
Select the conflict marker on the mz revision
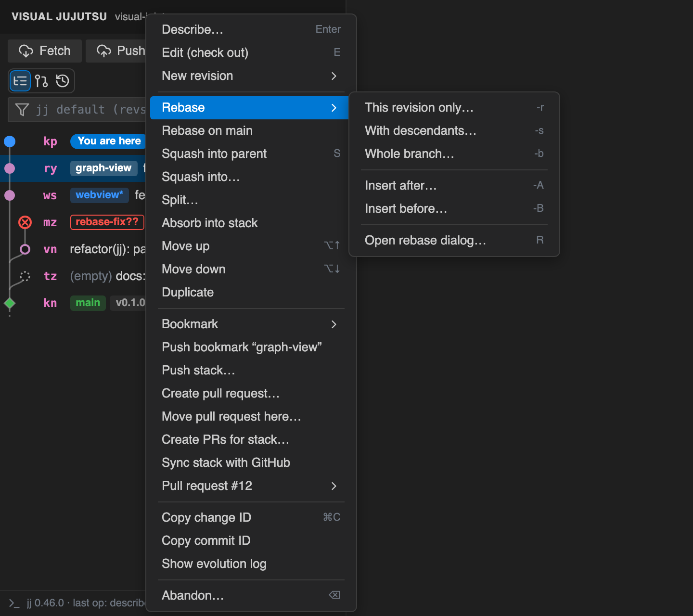[x=25, y=222]
